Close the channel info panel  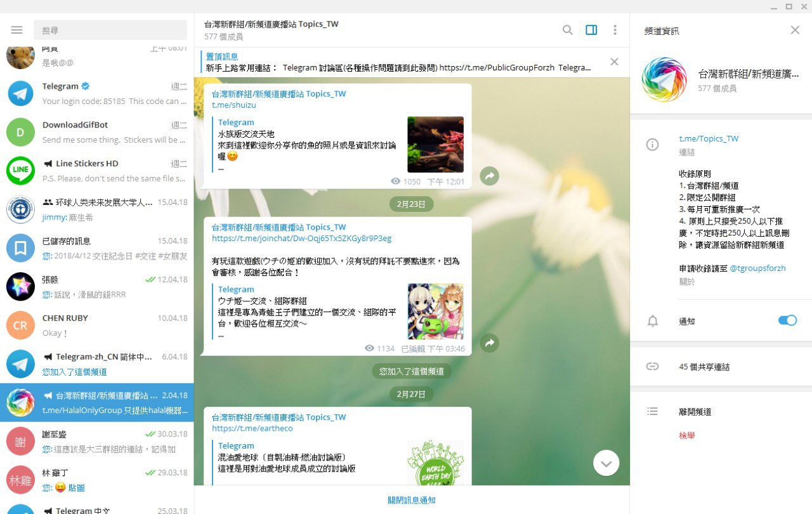click(x=795, y=30)
